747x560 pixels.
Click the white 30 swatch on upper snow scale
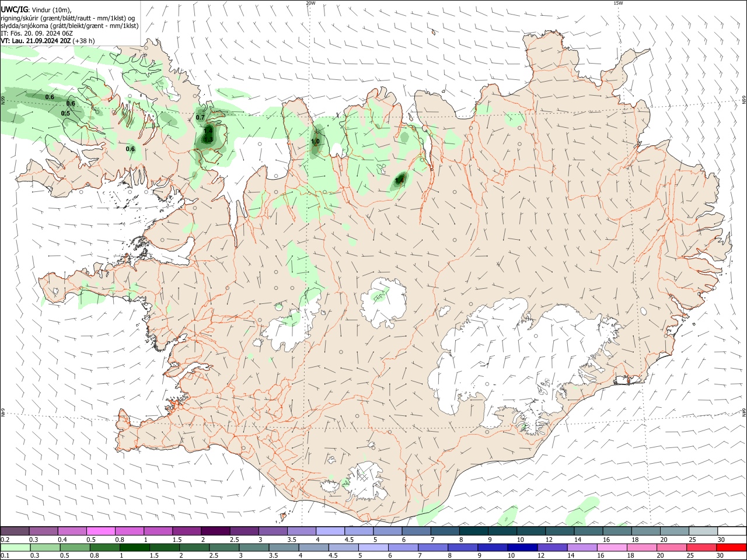(731, 531)
